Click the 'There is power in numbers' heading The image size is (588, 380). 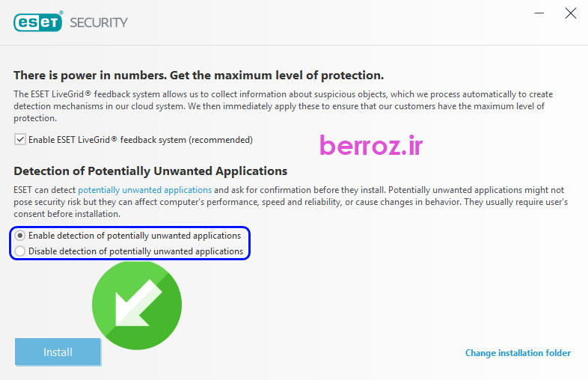coord(198,76)
